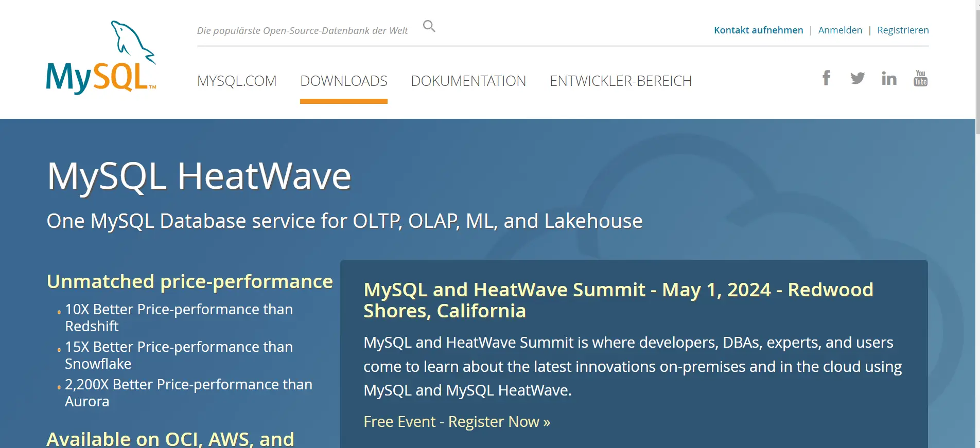Switch to the ENTWICKLER-BEREICH tab
This screenshot has width=980, height=448.
click(621, 81)
